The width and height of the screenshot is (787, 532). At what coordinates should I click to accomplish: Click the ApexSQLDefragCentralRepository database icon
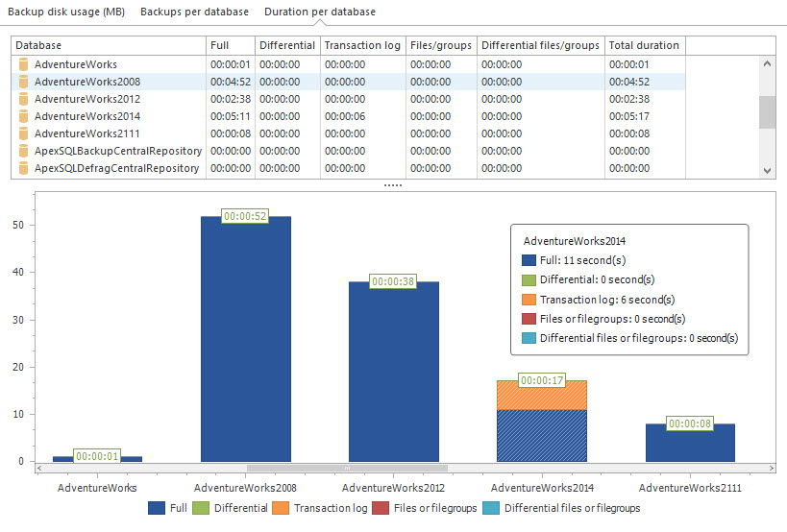tap(23, 168)
